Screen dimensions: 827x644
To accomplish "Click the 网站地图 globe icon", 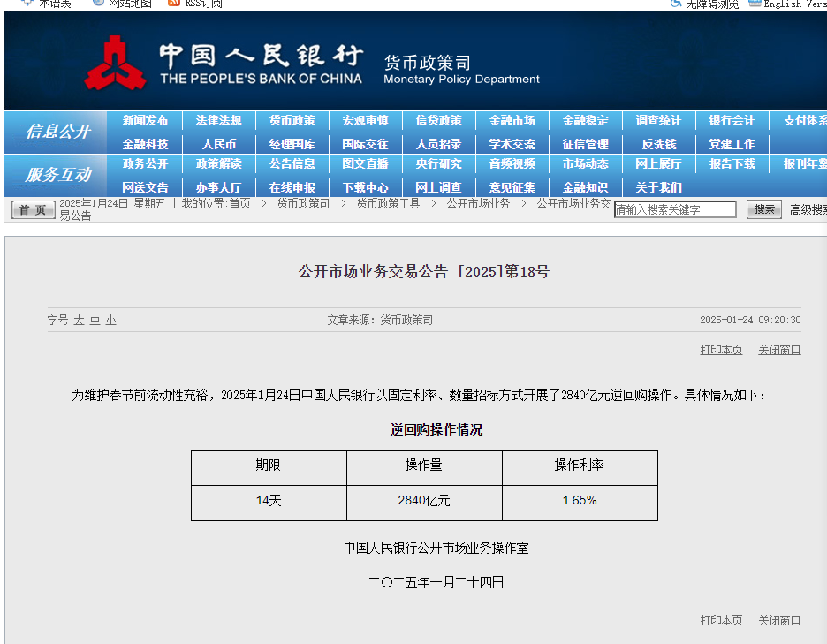I will pyautogui.click(x=98, y=3).
